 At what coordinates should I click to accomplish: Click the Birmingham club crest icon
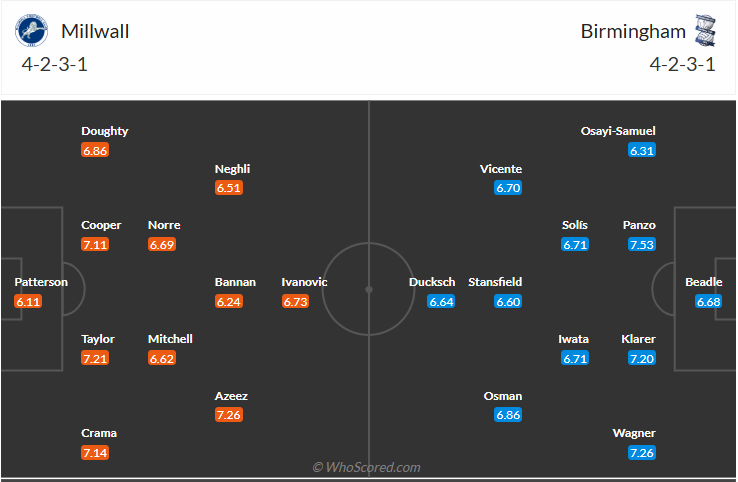click(706, 31)
